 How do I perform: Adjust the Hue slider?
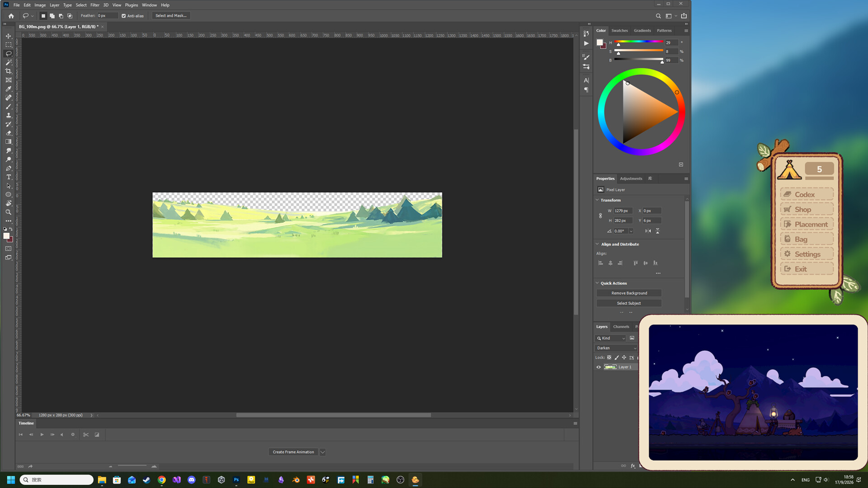(x=639, y=42)
